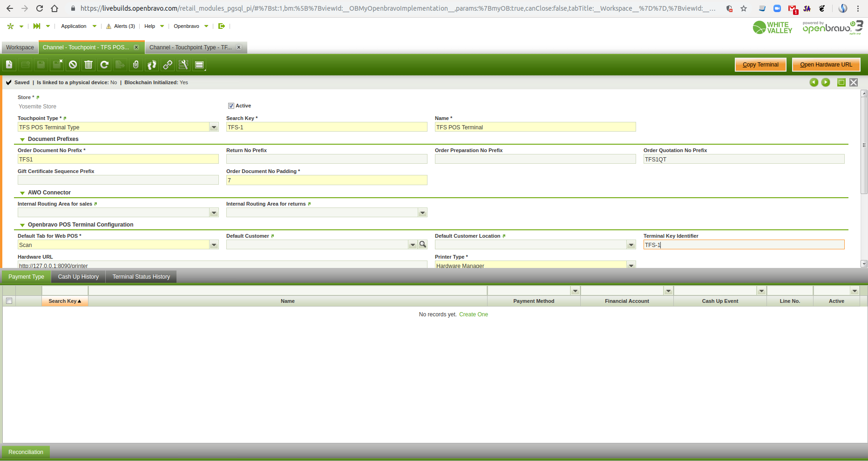Click the form scrollbar down arrow
Screen dimensions: 868x461
tap(864, 264)
